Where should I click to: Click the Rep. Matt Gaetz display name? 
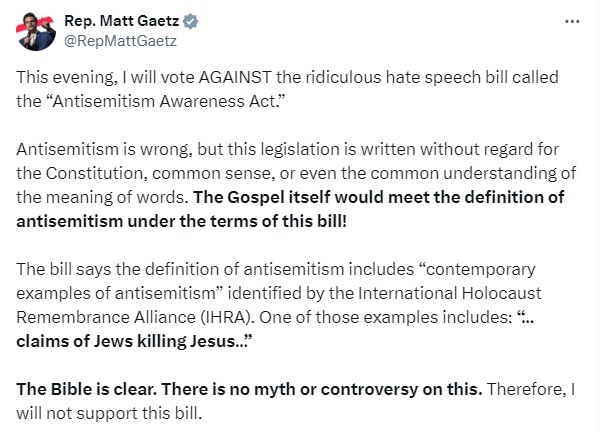point(108,22)
